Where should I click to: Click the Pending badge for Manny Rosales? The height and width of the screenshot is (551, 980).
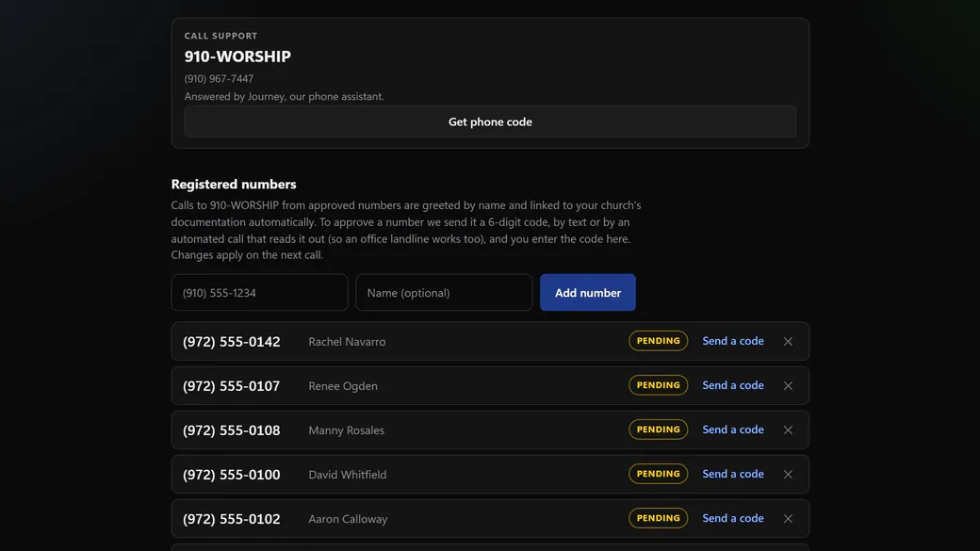click(658, 429)
